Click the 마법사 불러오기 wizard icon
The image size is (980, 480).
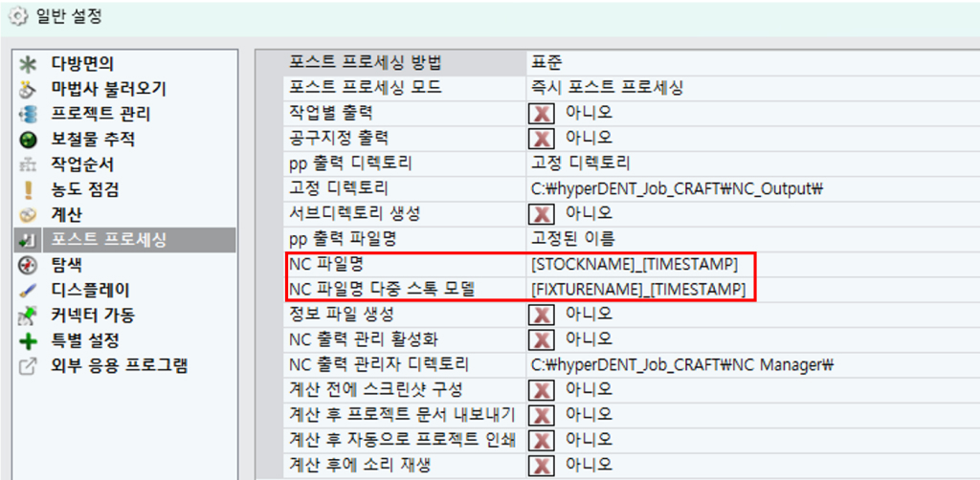pos(28,90)
